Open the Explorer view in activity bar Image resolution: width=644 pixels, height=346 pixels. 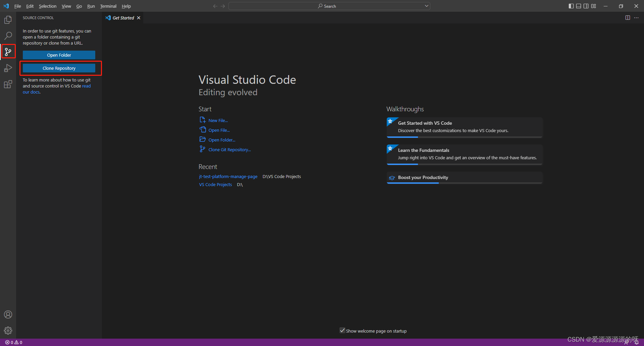pyautogui.click(x=8, y=20)
